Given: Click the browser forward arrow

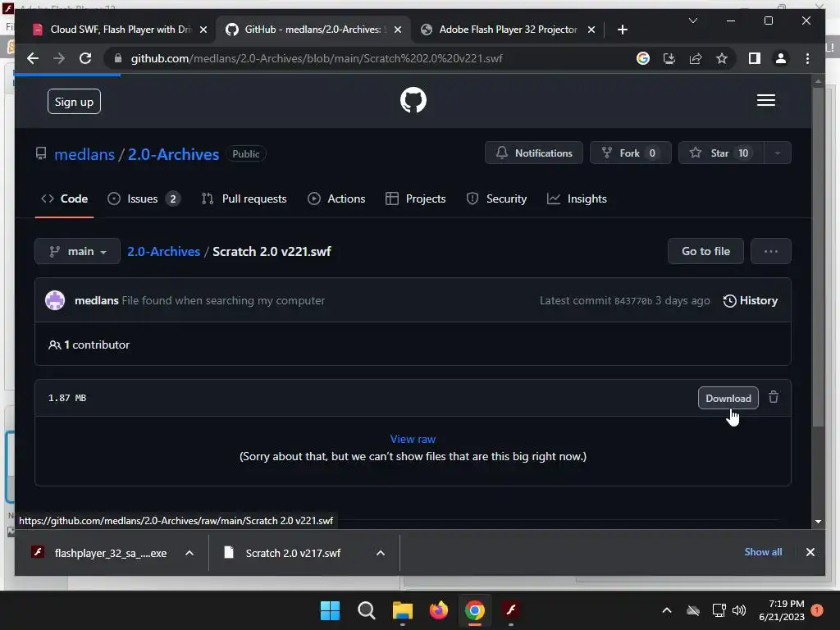Looking at the screenshot, I should point(59,58).
